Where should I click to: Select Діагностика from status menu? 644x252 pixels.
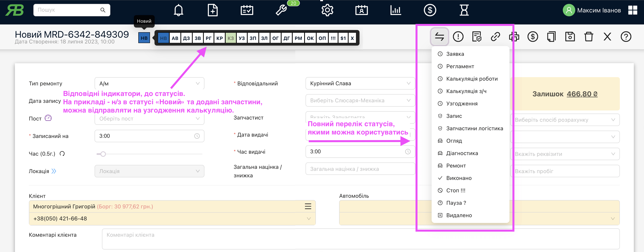462,153
